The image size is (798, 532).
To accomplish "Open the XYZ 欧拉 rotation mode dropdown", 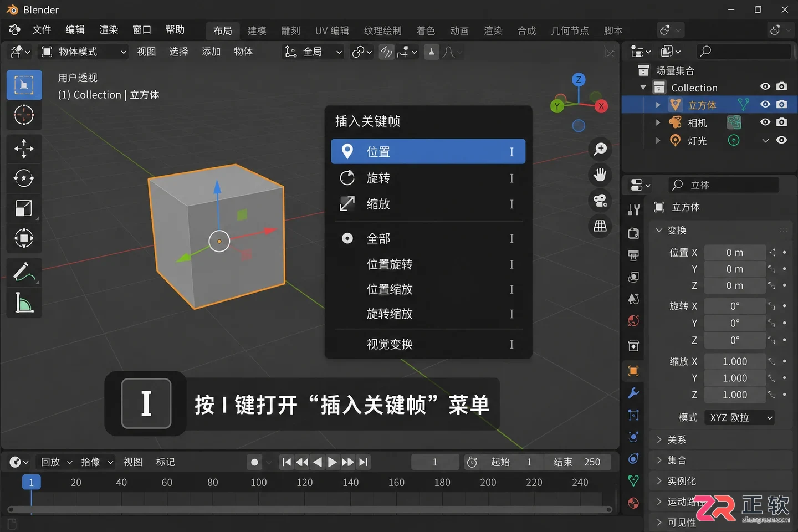I will point(739,417).
